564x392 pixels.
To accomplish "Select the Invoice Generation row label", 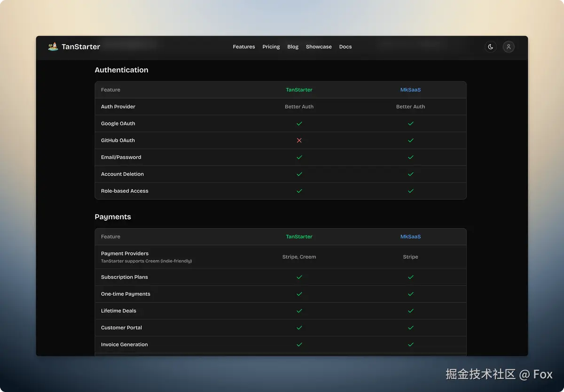I will 124,345.
